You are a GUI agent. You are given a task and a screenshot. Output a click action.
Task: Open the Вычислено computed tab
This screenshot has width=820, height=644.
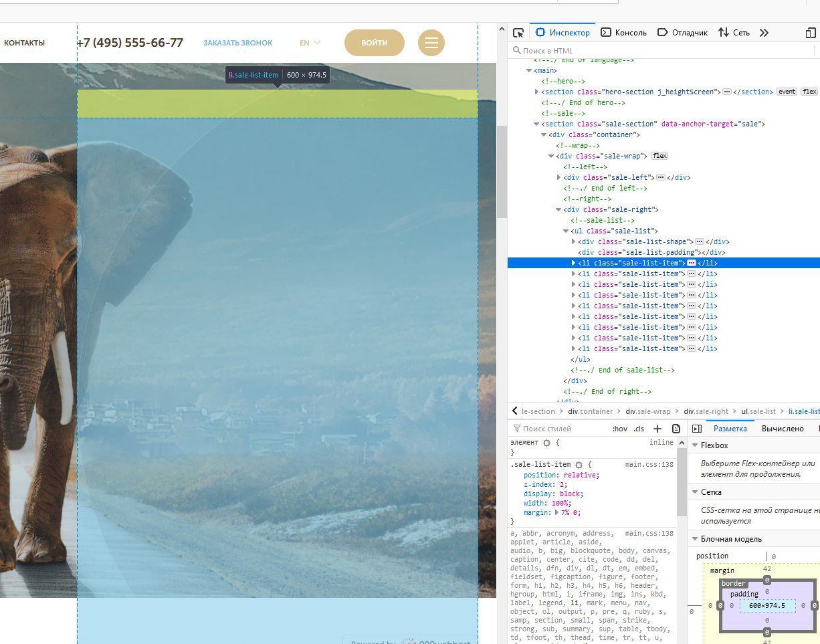pos(783,429)
